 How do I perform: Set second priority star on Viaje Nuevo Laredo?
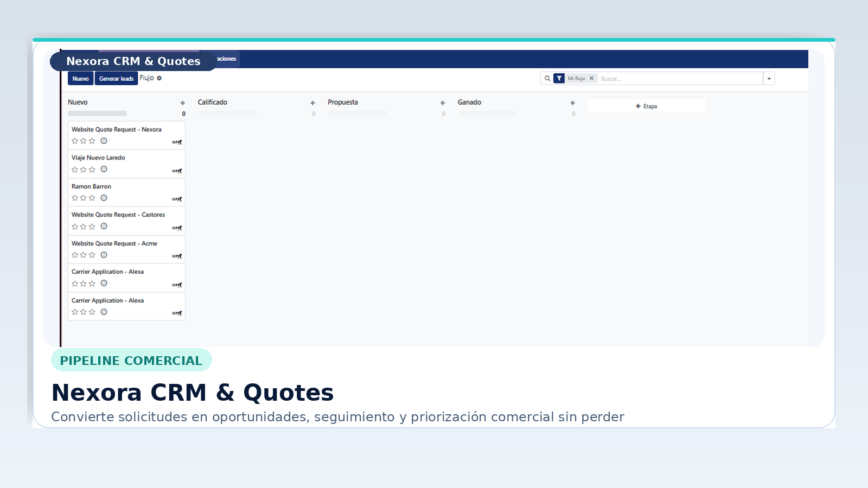coord(84,170)
